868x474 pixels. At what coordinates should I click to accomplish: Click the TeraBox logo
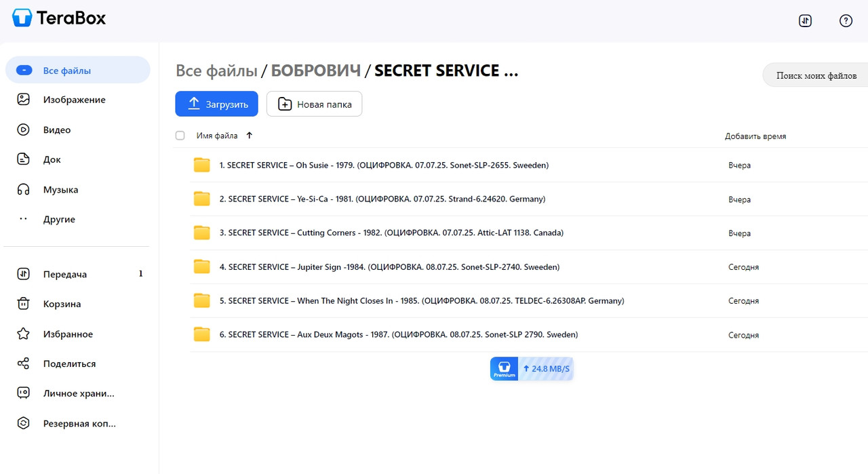[60, 18]
